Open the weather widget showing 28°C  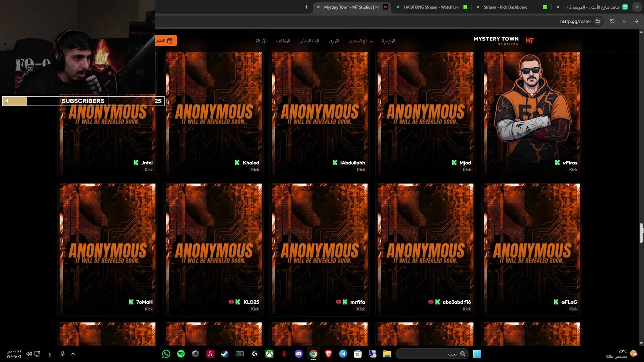coord(622,354)
